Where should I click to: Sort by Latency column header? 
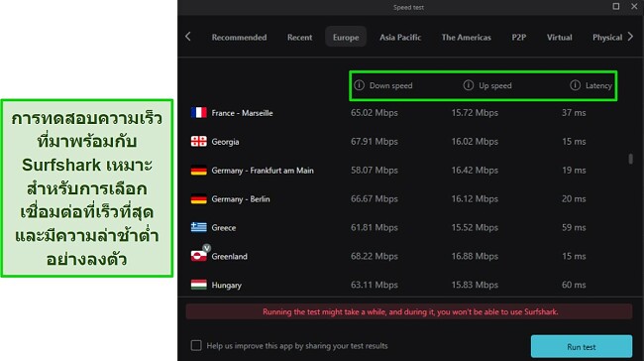(598, 85)
